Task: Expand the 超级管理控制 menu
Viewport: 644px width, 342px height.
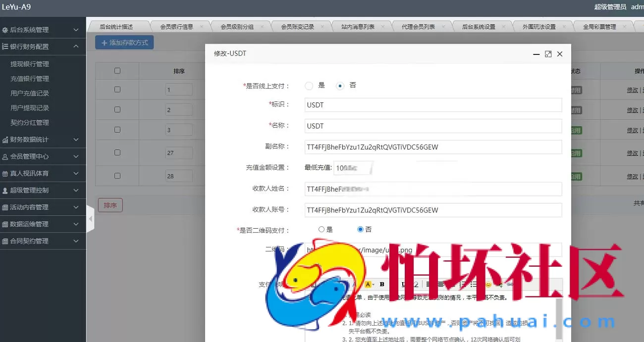Action: tap(43, 190)
